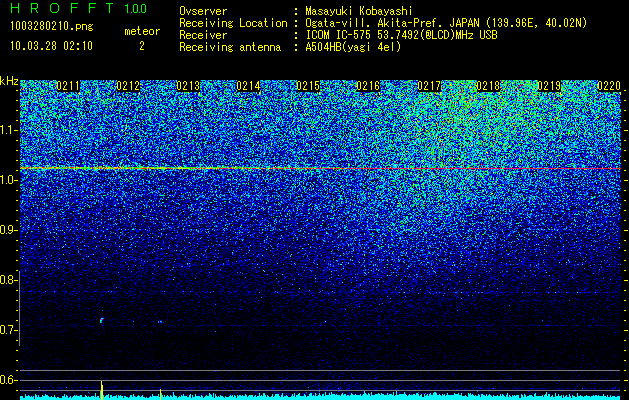Image resolution: width=629 pixels, height=400 pixels.
Task: Click the shorter yellow signal spike at the bottom
Action: tap(160, 394)
